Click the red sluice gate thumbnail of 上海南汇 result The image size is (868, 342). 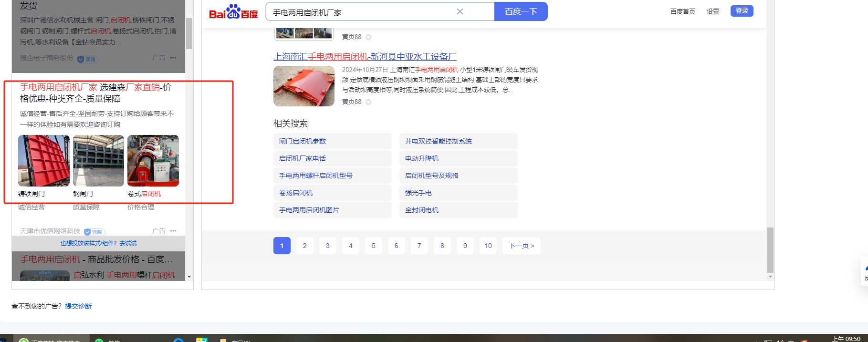304,86
